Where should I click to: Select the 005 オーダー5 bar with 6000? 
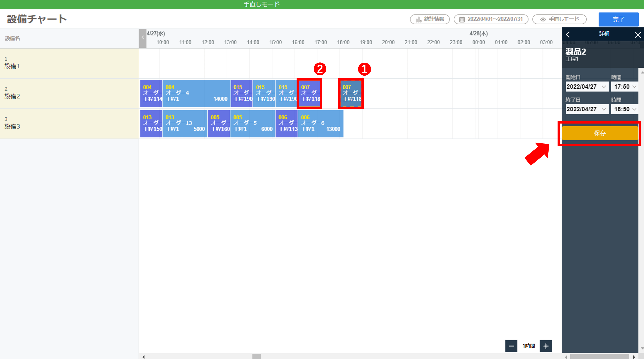(x=253, y=124)
